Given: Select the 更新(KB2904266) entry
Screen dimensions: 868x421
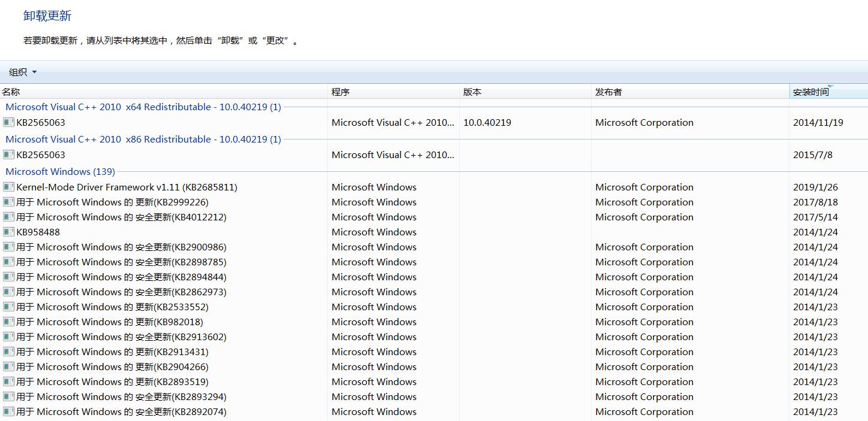Looking at the screenshot, I should tap(113, 367).
